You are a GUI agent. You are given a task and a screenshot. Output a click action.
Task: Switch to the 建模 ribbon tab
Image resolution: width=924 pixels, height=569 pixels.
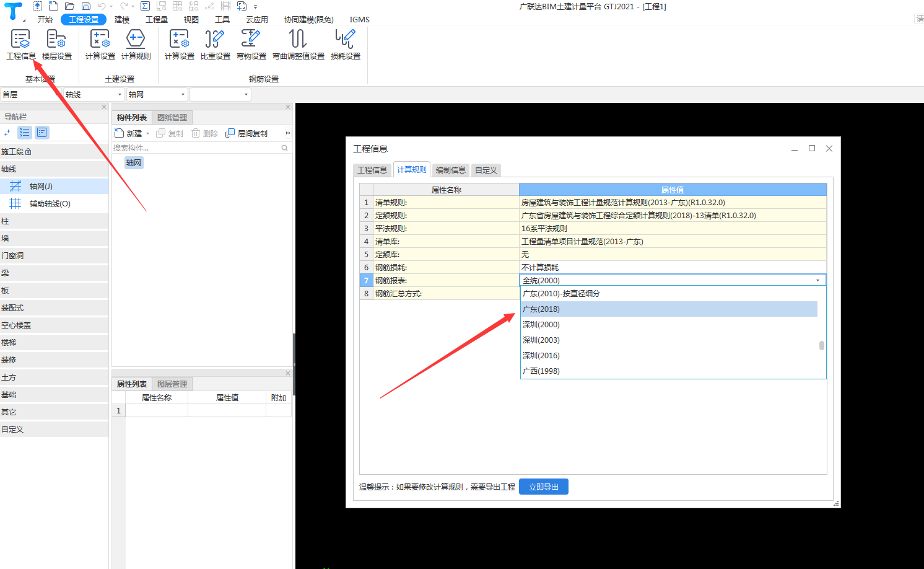(x=122, y=20)
